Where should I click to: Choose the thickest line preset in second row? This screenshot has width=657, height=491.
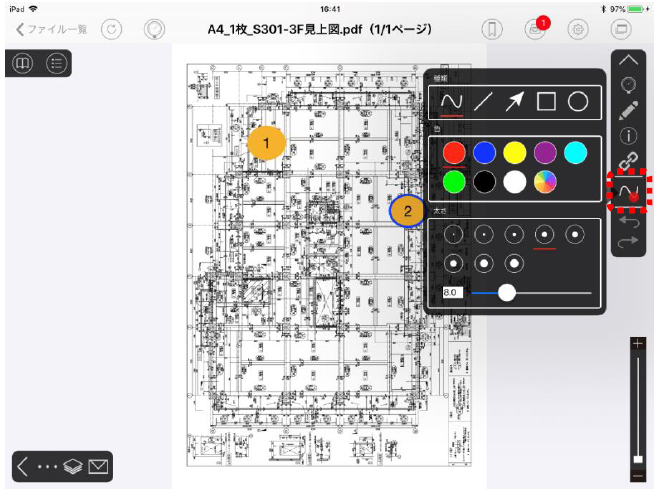click(x=515, y=263)
